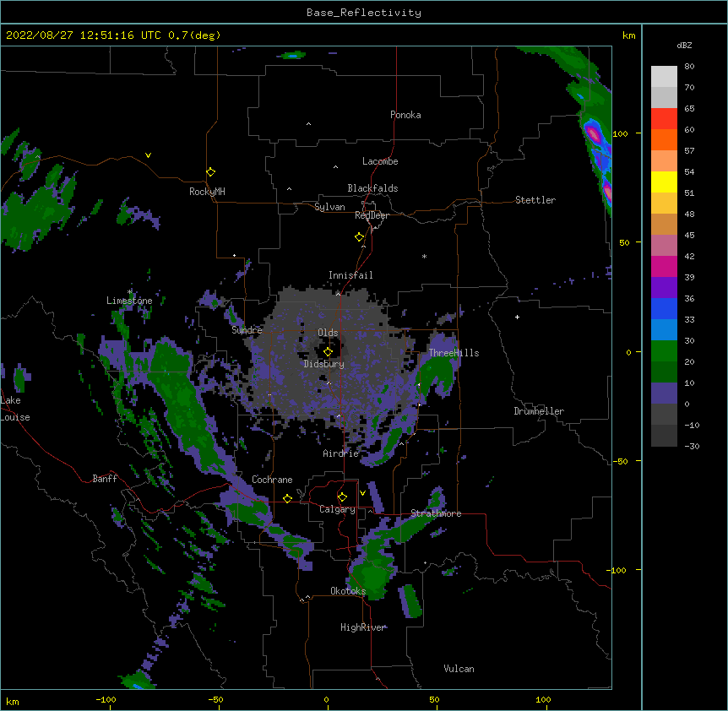
Task: Click the Didsbury town label
Action: [324, 364]
